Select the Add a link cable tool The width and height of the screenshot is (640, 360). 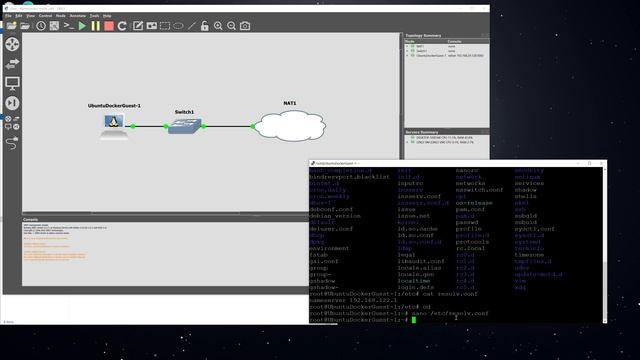coord(12,142)
